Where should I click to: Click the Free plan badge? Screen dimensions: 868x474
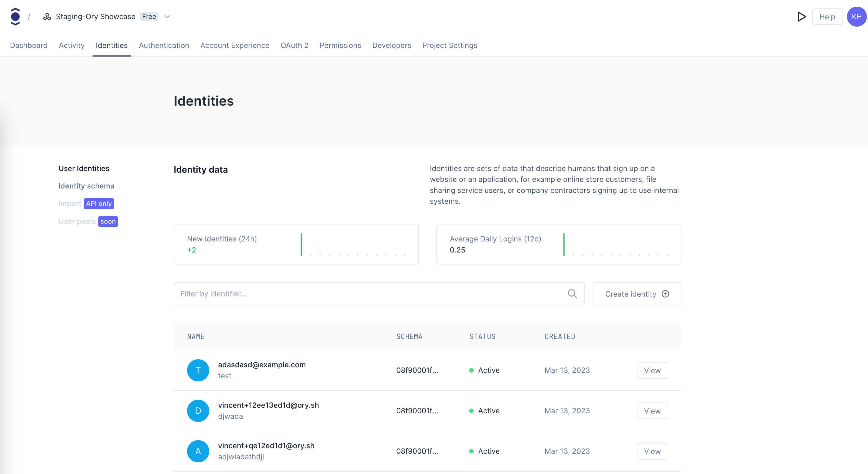[x=149, y=17]
